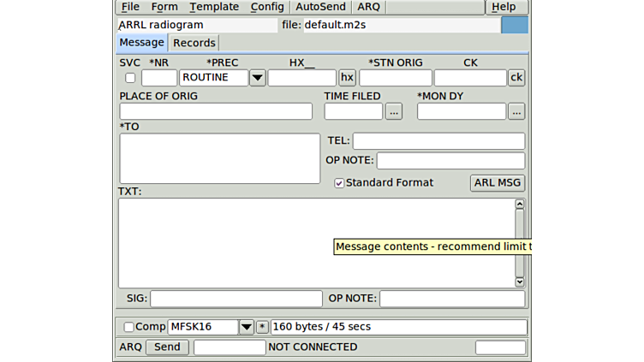Switch to the Records tab
The width and height of the screenshot is (644, 362).
click(x=194, y=43)
